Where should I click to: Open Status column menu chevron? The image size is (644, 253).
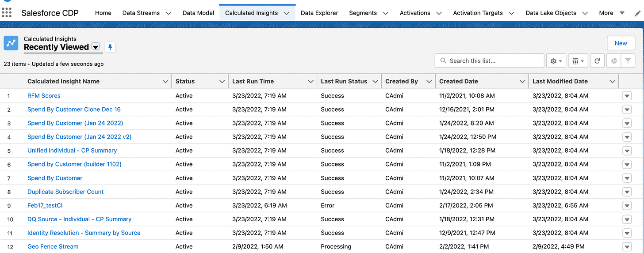tap(222, 81)
